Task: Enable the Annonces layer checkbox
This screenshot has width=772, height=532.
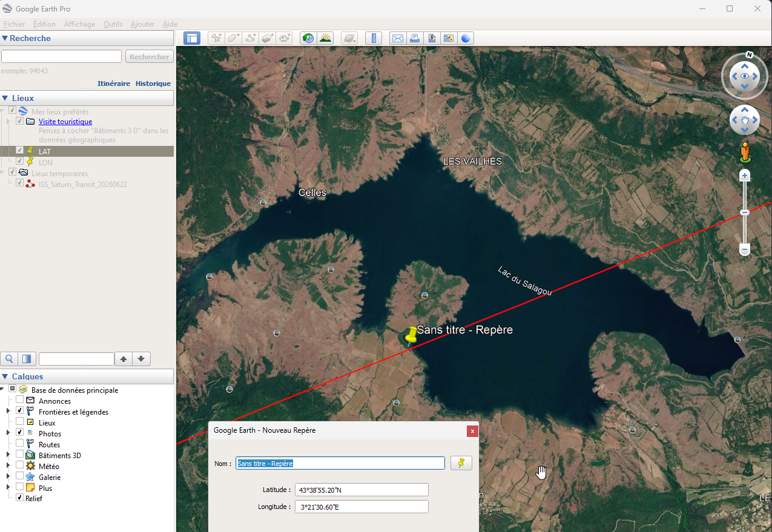Action: tap(20, 400)
